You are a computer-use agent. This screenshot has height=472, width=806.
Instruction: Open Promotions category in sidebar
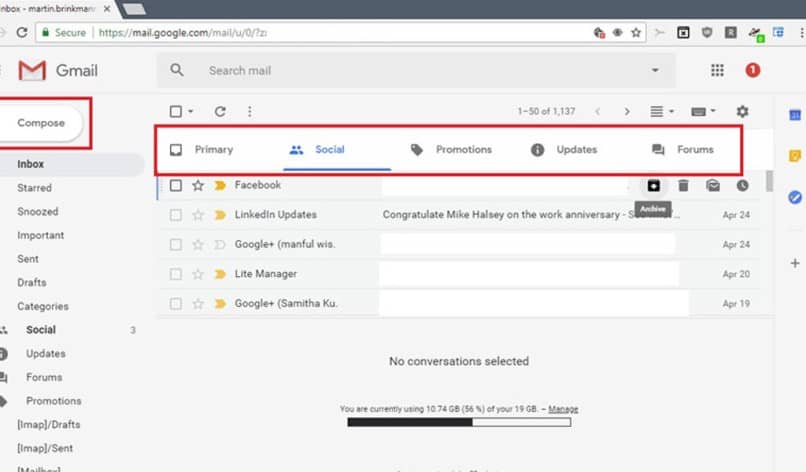(53, 401)
